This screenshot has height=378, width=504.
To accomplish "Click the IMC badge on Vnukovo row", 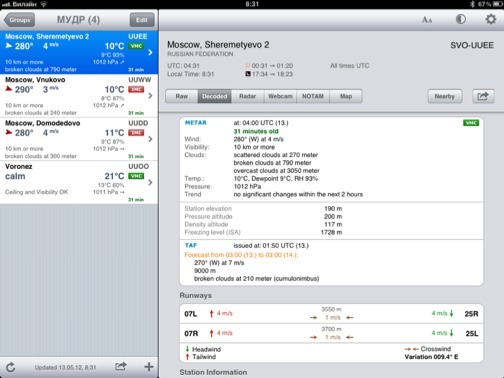I will click(136, 89).
